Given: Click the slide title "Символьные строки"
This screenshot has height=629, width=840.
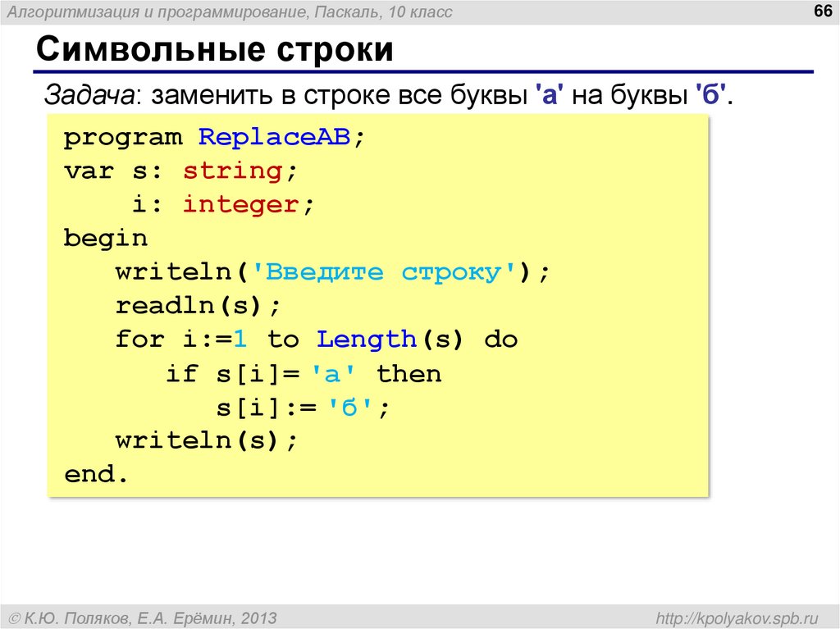Looking at the screenshot, I should (215, 49).
